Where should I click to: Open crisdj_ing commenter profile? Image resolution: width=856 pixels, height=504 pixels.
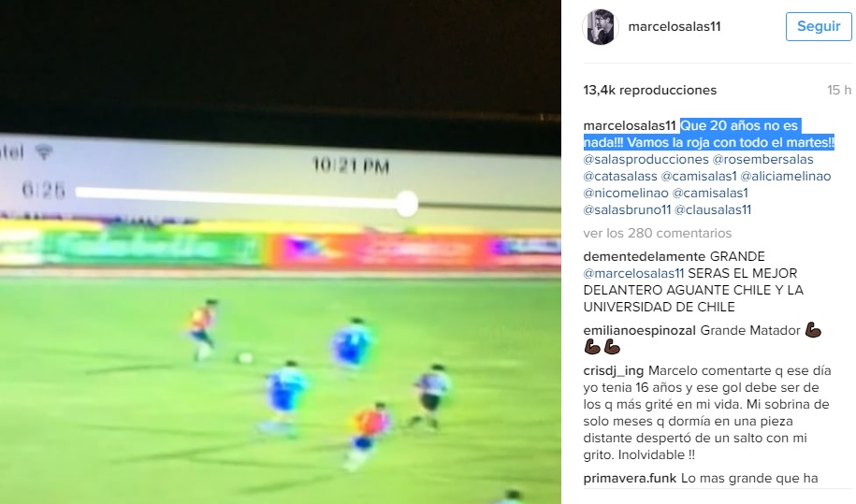pyautogui.click(x=614, y=371)
